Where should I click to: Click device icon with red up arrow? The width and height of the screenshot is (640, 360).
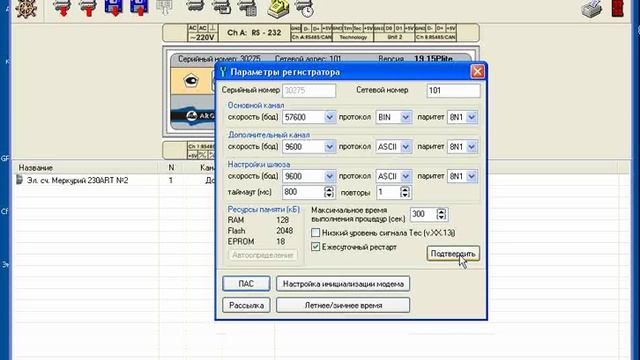pos(87,8)
